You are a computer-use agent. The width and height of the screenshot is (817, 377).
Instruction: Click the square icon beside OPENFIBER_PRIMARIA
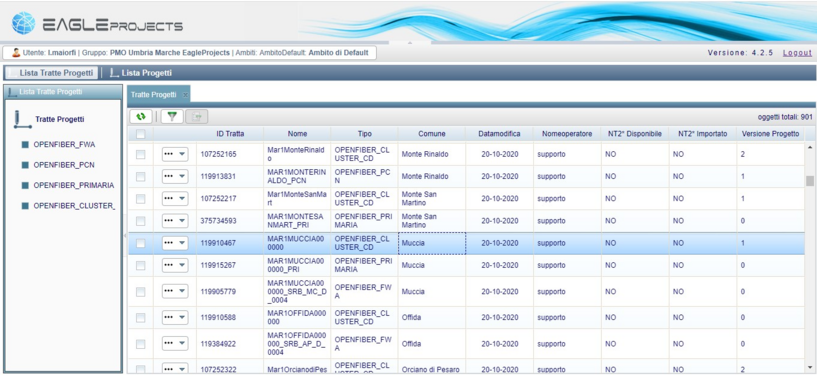(26, 185)
